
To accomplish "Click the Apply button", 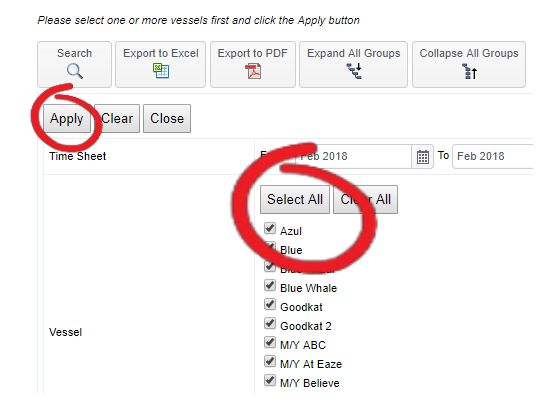I will click(67, 118).
